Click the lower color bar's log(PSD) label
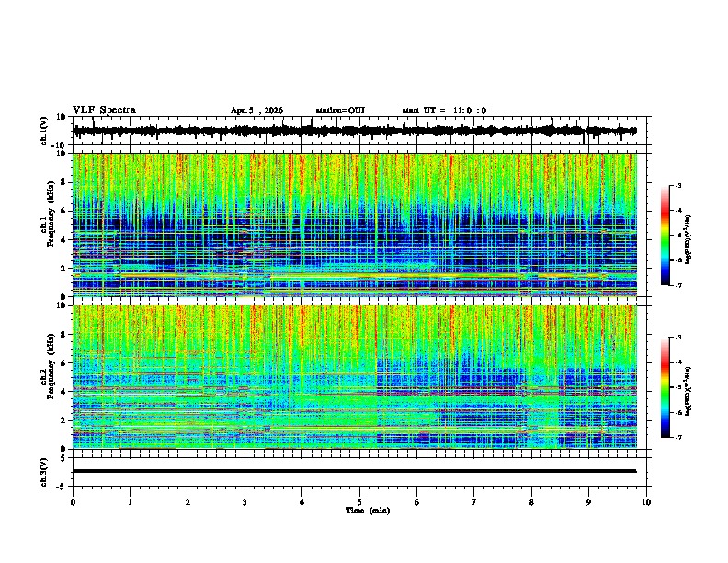Screen dimensions: 728x563 coord(688,392)
